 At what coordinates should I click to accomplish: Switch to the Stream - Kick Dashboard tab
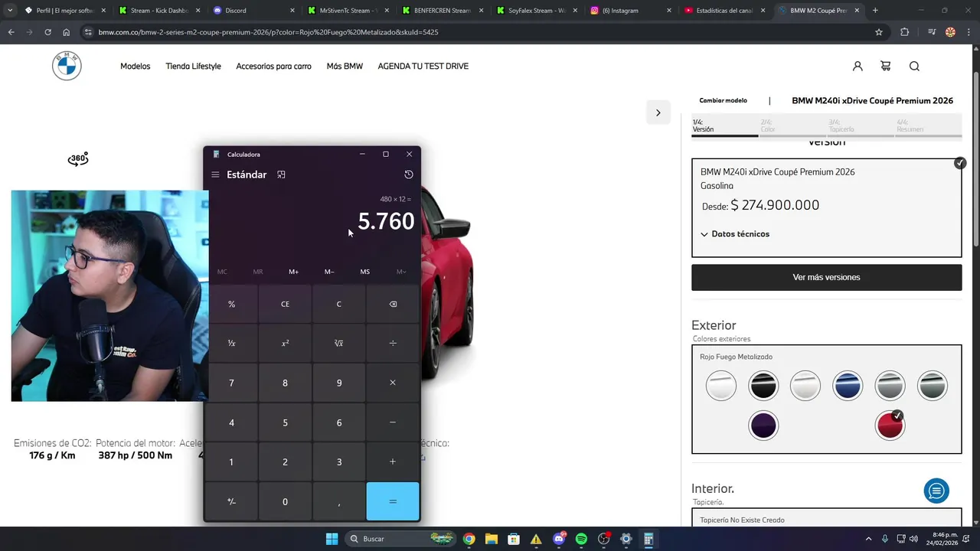coord(161,11)
